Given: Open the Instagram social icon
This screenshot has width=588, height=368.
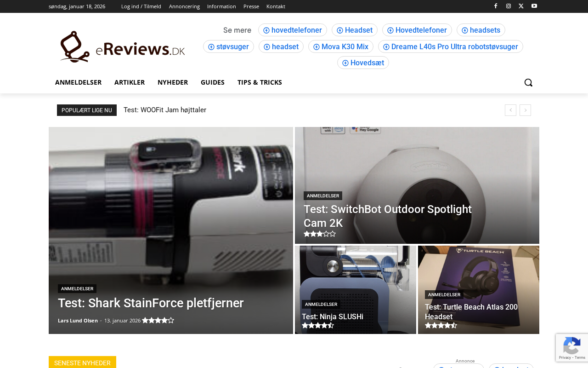Looking at the screenshot, I should click(509, 6).
